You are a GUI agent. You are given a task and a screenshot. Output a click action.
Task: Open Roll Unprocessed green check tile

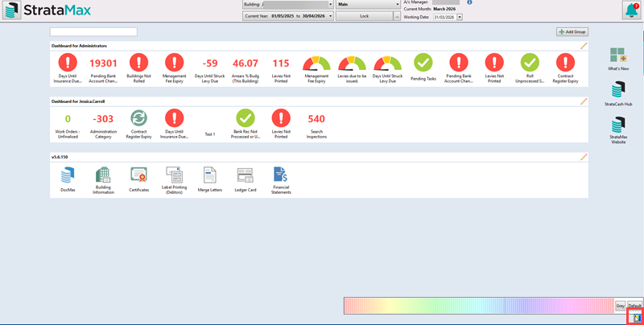[530, 68]
